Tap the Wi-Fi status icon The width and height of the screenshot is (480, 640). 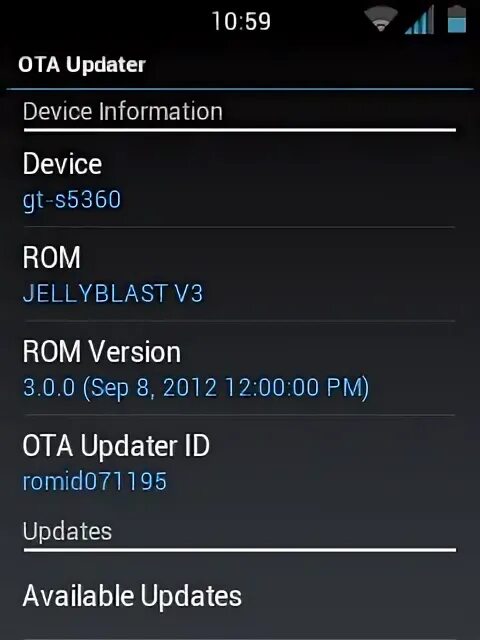point(381,20)
